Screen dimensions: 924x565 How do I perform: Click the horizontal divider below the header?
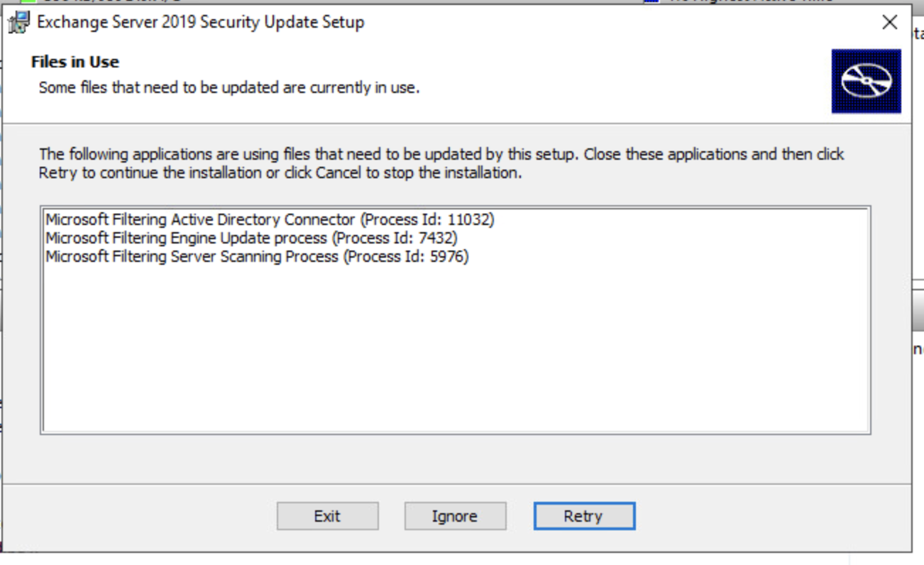click(x=461, y=122)
